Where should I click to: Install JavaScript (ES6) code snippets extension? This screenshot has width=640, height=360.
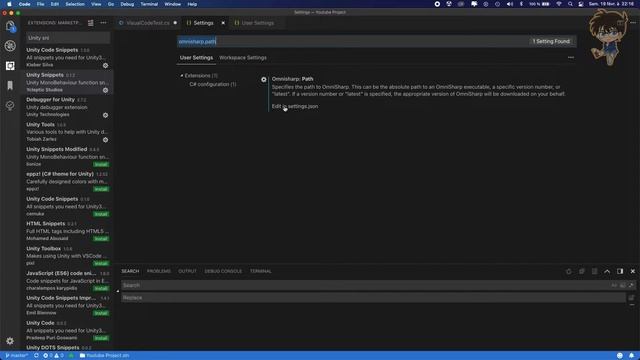tap(101, 289)
